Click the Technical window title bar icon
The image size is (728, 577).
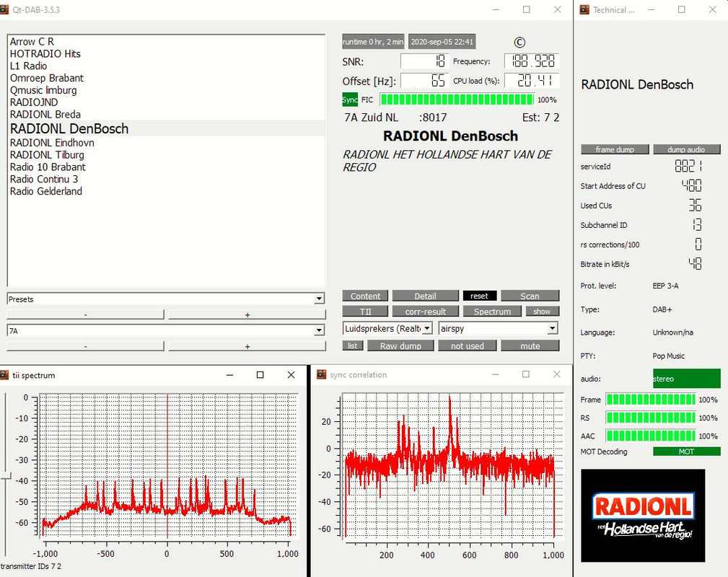point(584,10)
